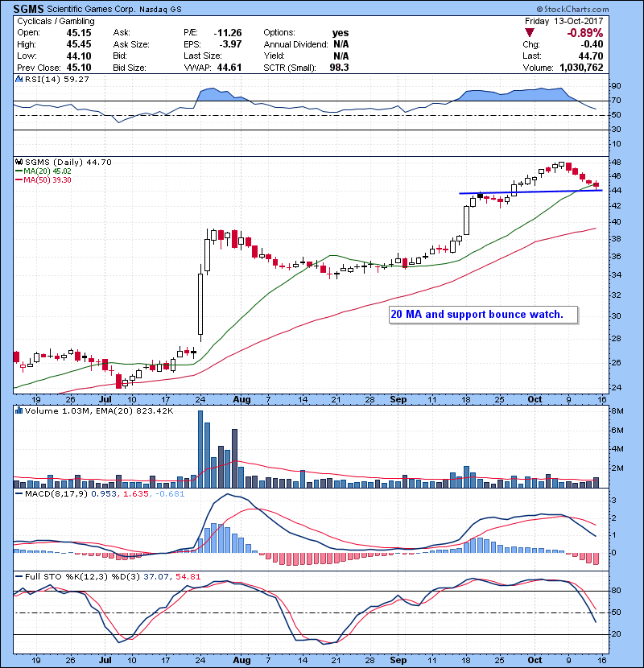Click the Chg value -0.40

point(592,44)
